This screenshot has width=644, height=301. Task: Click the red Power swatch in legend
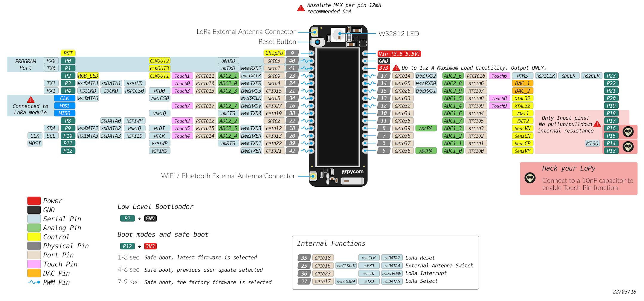[x=34, y=201]
